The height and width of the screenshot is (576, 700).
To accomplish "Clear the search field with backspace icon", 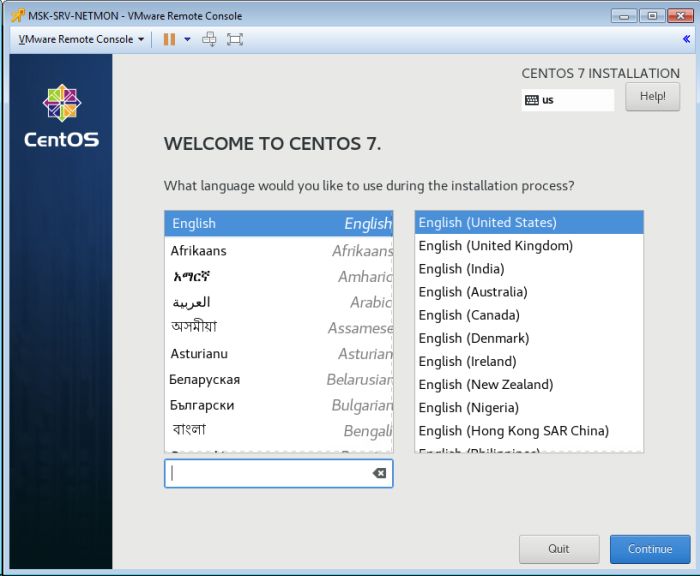I will tap(379, 473).
